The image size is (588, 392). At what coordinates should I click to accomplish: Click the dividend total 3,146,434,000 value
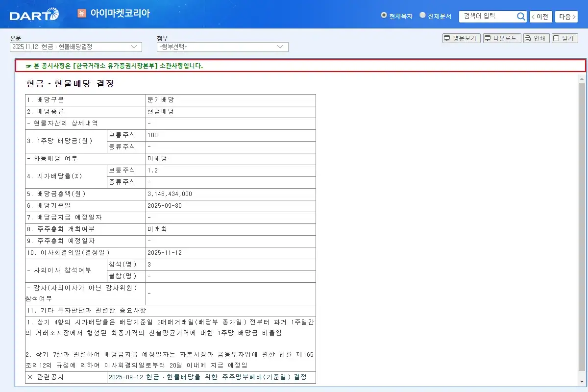click(x=170, y=194)
